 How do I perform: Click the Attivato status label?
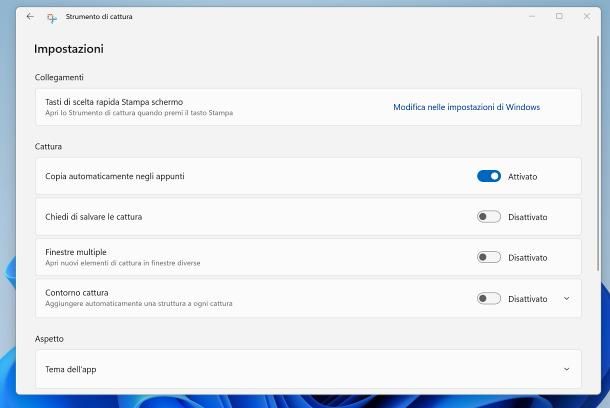pyautogui.click(x=522, y=177)
